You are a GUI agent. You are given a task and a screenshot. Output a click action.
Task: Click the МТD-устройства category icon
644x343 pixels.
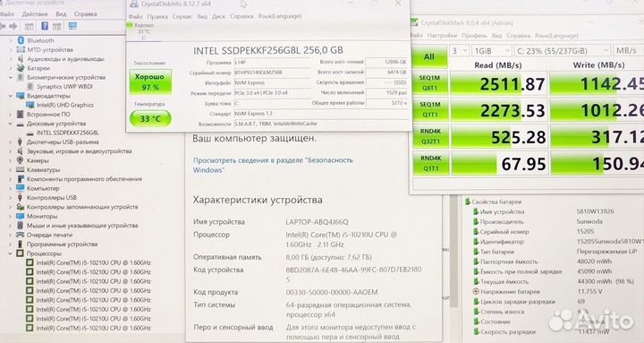tap(21, 49)
